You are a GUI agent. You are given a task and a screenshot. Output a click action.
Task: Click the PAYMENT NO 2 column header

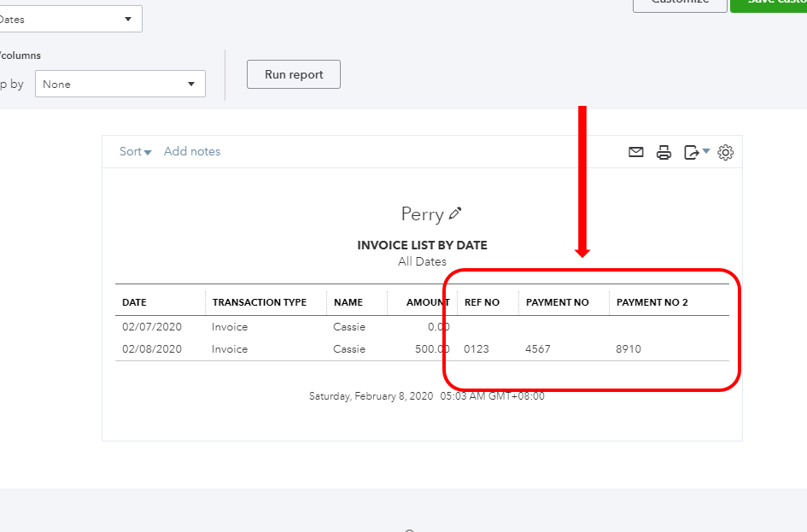pos(652,302)
